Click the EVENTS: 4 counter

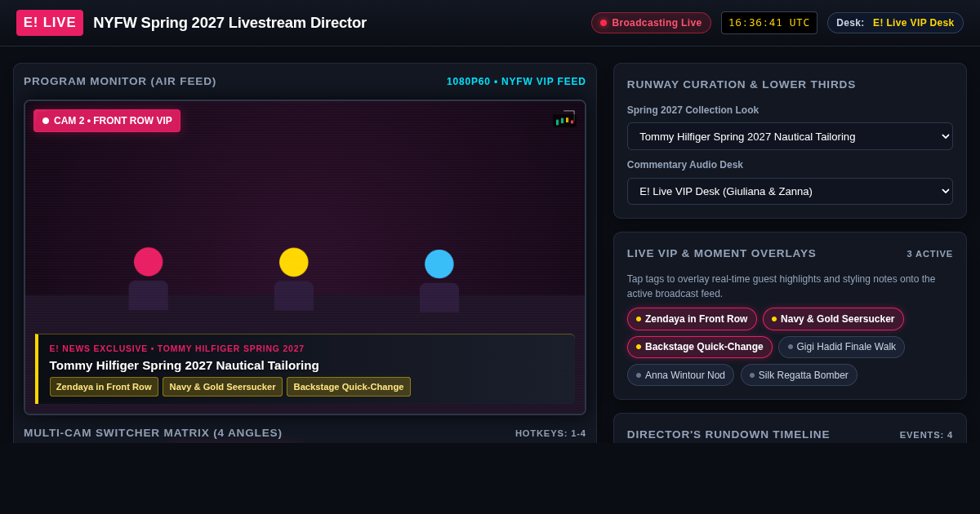pyautogui.click(x=926, y=435)
